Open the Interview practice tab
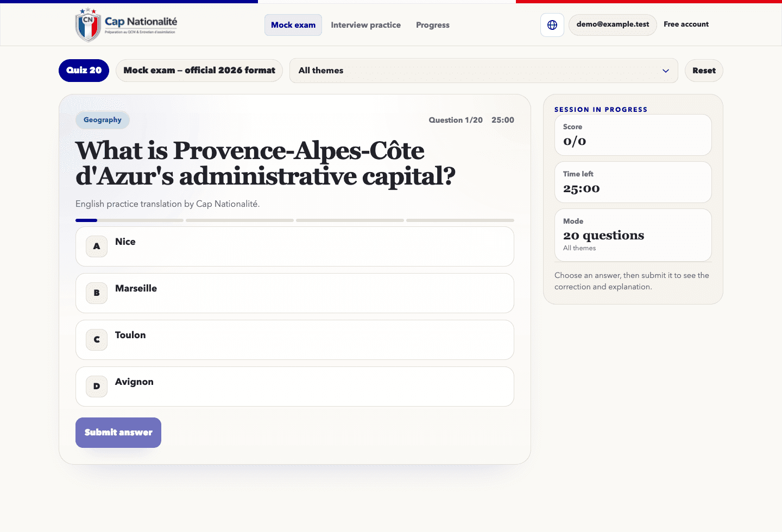This screenshot has width=782, height=532. [366, 25]
